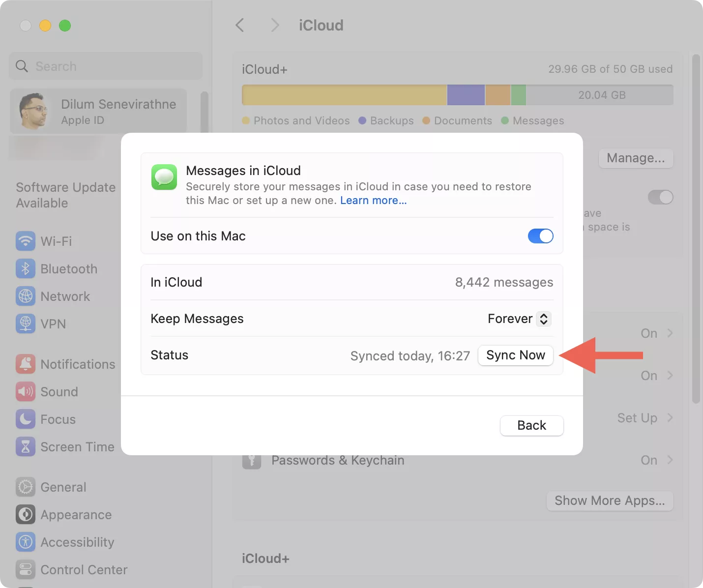Click the iCloud storage usage bar
The image size is (703, 588).
point(457,95)
